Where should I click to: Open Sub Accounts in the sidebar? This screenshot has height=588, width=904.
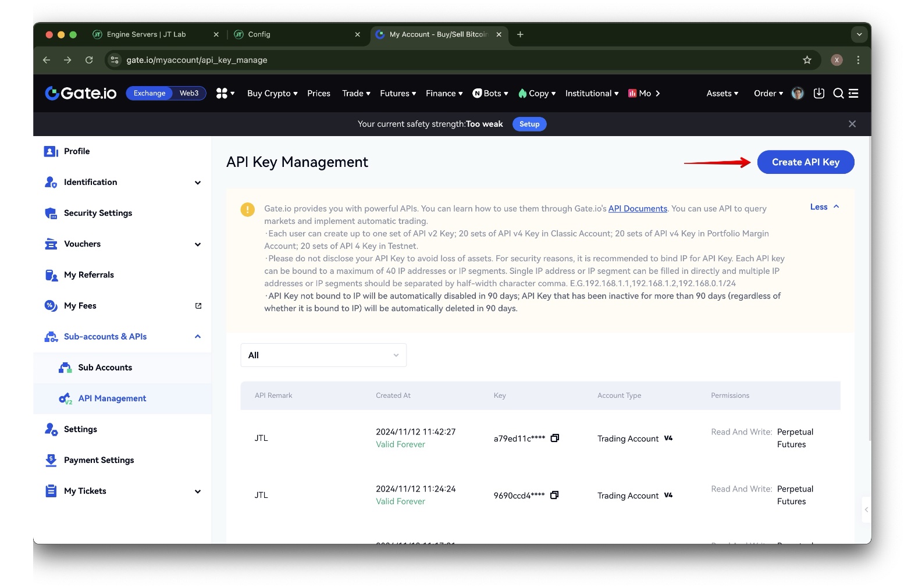click(x=105, y=368)
